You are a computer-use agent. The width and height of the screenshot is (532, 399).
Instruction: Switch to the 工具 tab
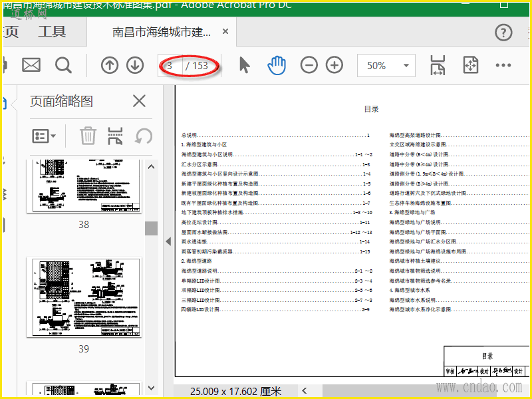pyautogui.click(x=52, y=31)
